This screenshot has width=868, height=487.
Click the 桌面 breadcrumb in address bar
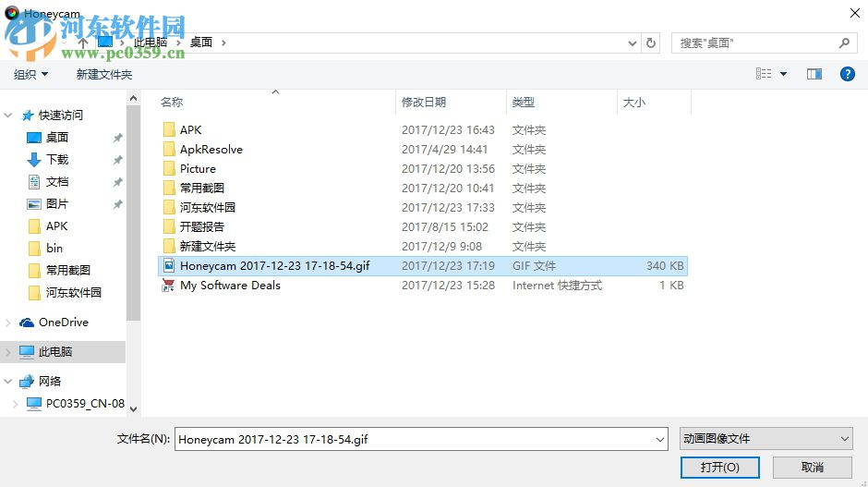coord(201,43)
